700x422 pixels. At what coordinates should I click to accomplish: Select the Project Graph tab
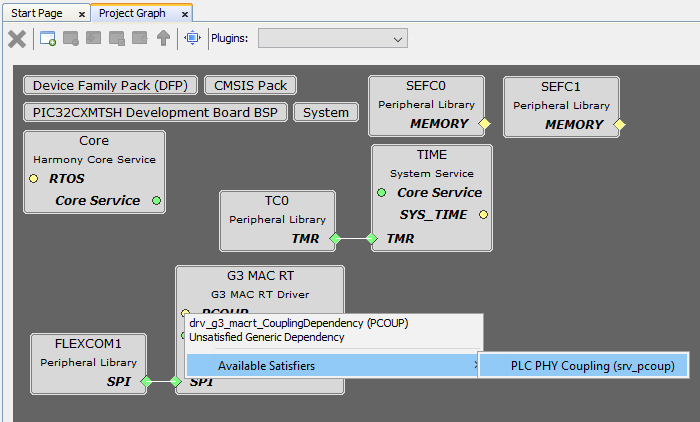tap(132, 13)
